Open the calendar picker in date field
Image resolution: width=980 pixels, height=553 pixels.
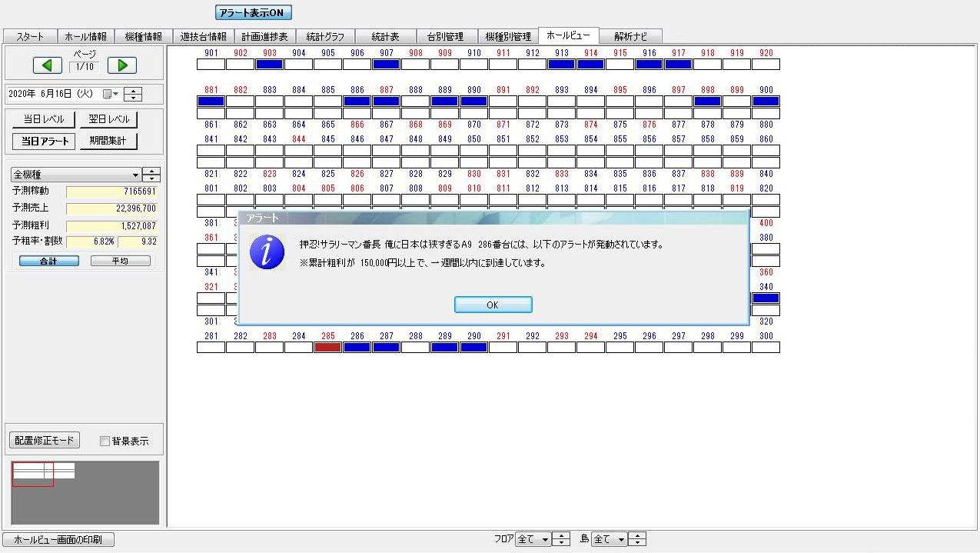[108, 94]
